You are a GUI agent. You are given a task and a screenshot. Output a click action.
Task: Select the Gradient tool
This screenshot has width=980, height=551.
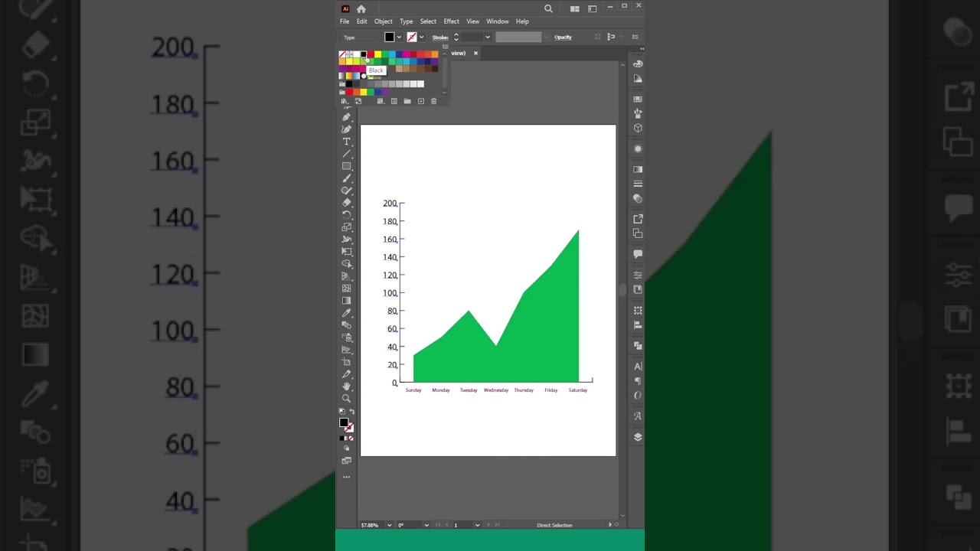click(346, 301)
